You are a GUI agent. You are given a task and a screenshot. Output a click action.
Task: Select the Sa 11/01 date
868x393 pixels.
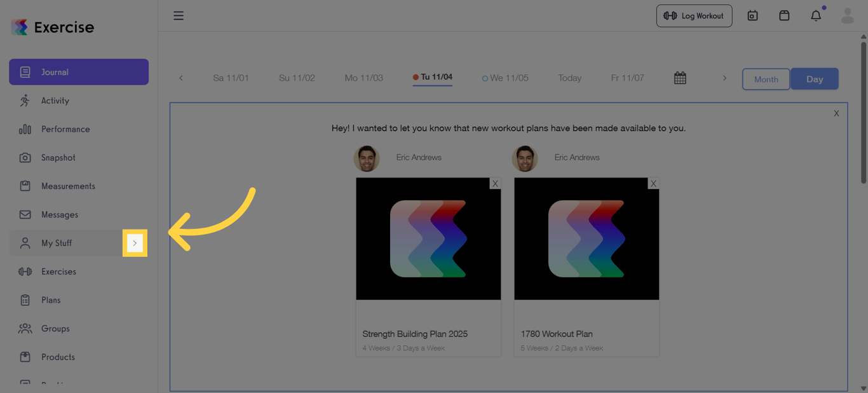(231, 78)
